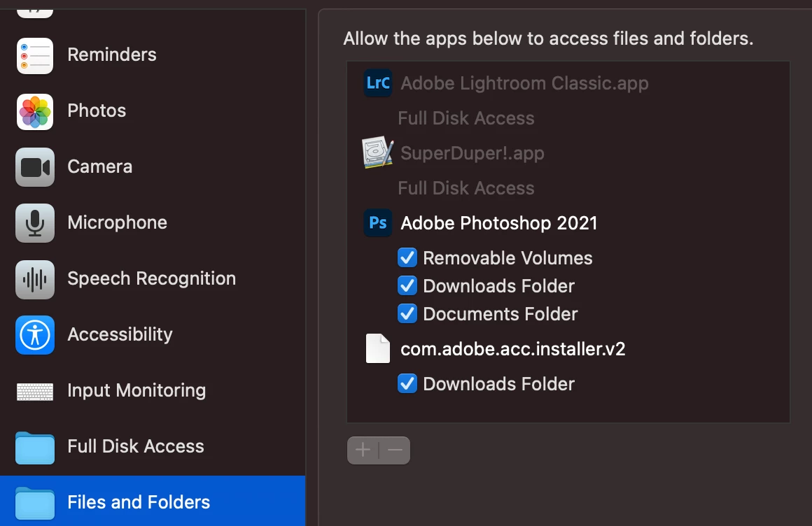Click the Full Disk Access folder icon

pyautogui.click(x=35, y=447)
